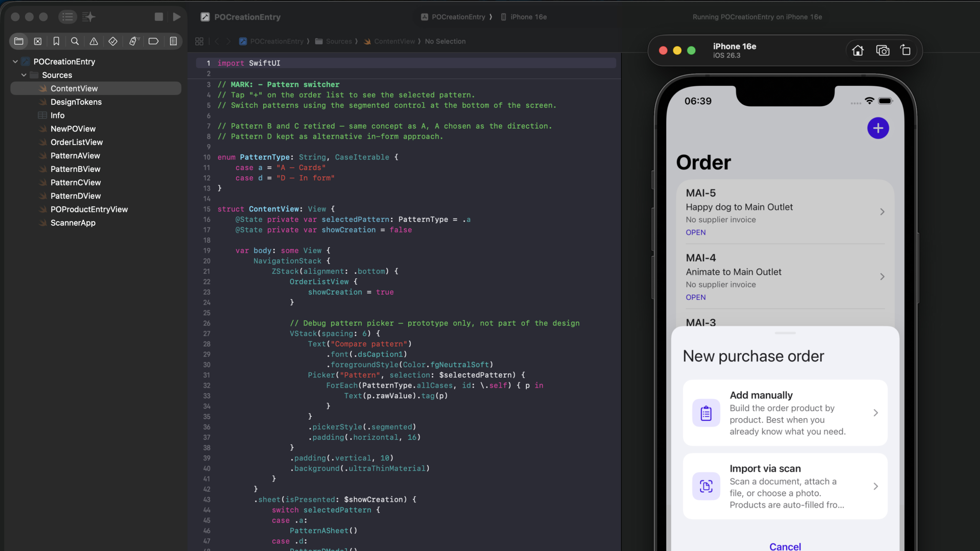Tap the blue plus button in simulator

click(x=878, y=128)
